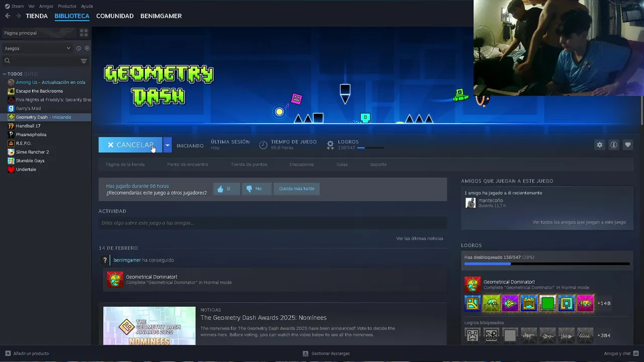The height and width of the screenshot is (362, 644).
Task: Click the library search magnifier icon
Action: click(x=7, y=61)
